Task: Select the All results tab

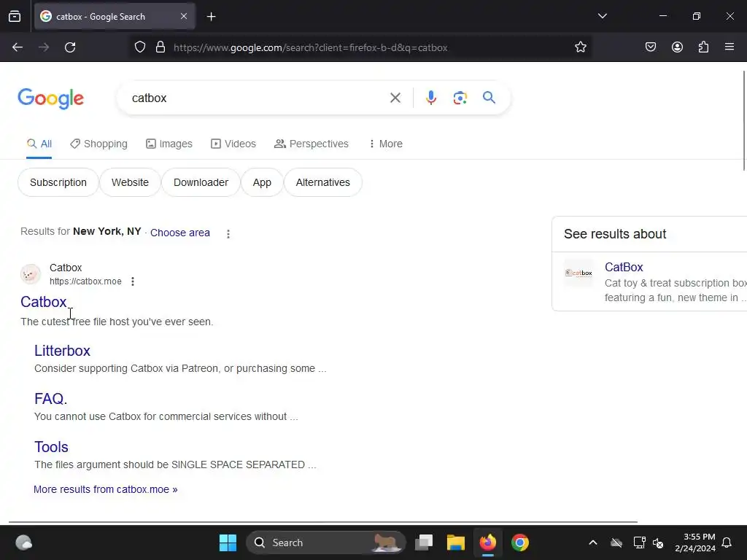Action: pos(39,144)
